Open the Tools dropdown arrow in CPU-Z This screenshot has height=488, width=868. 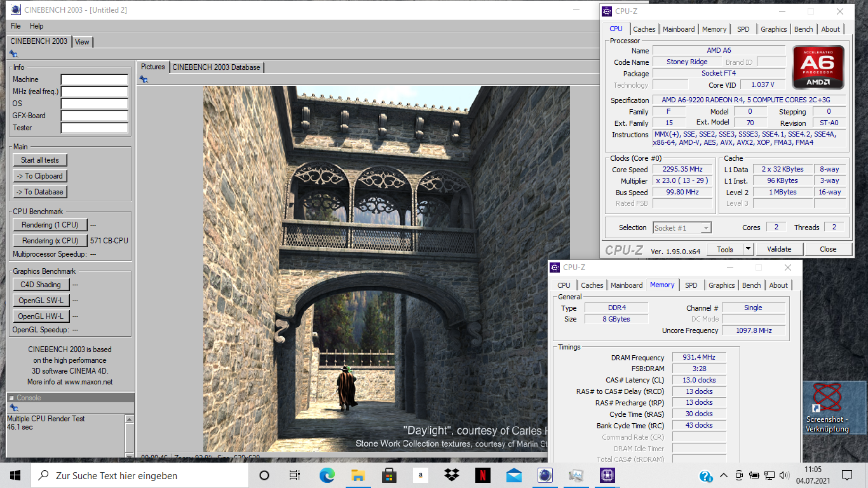[x=748, y=249]
